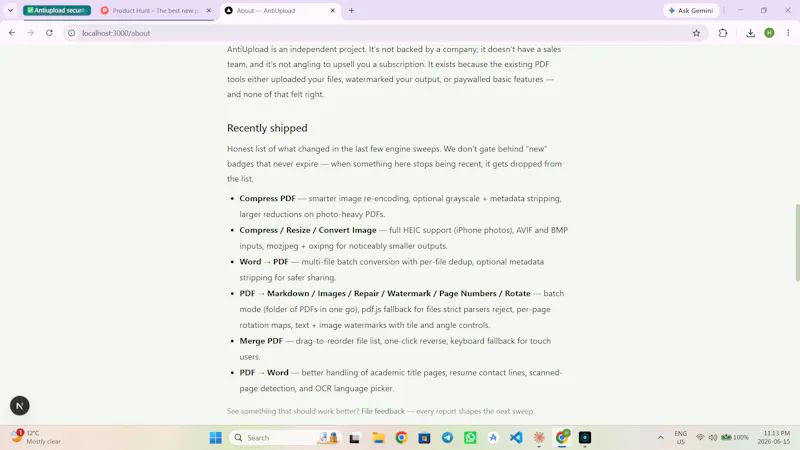Show hidden system tray icons chevron
The height and width of the screenshot is (450, 800).
(x=661, y=438)
